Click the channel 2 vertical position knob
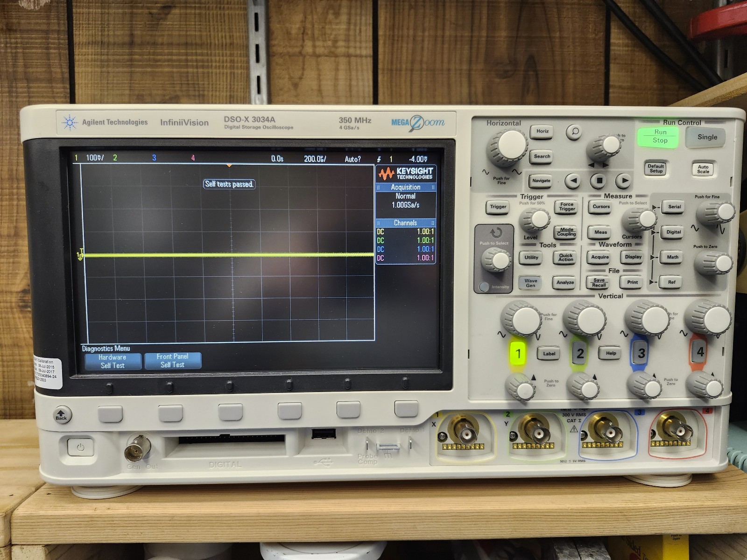Viewport: 747px width, 560px height. coord(583,387)
